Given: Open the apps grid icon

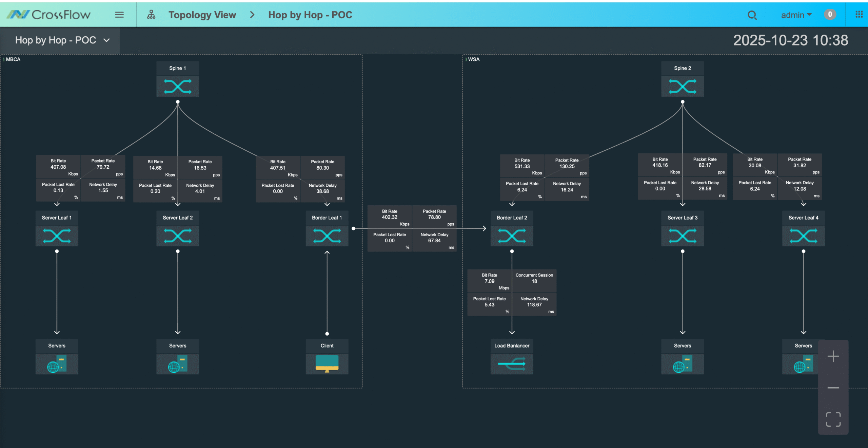Looking at the screenshot, I should point(859,14).
